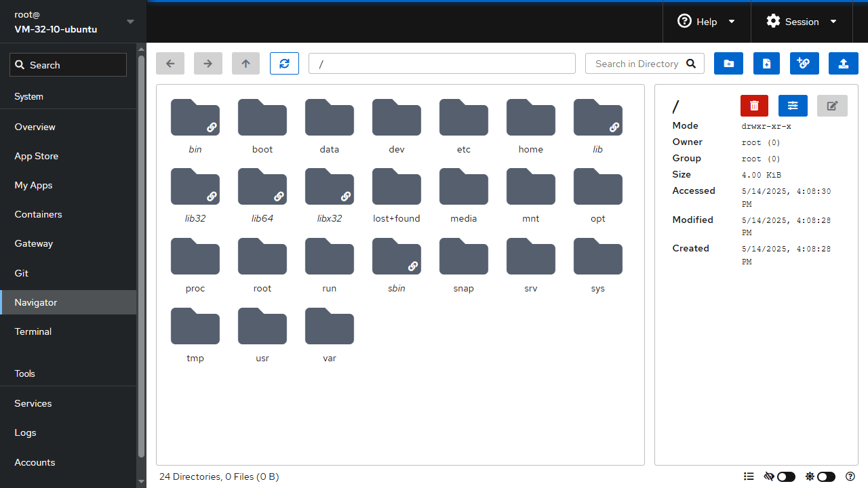
Task: Click the gray rename pencil button
Action: tap(832, 106)
